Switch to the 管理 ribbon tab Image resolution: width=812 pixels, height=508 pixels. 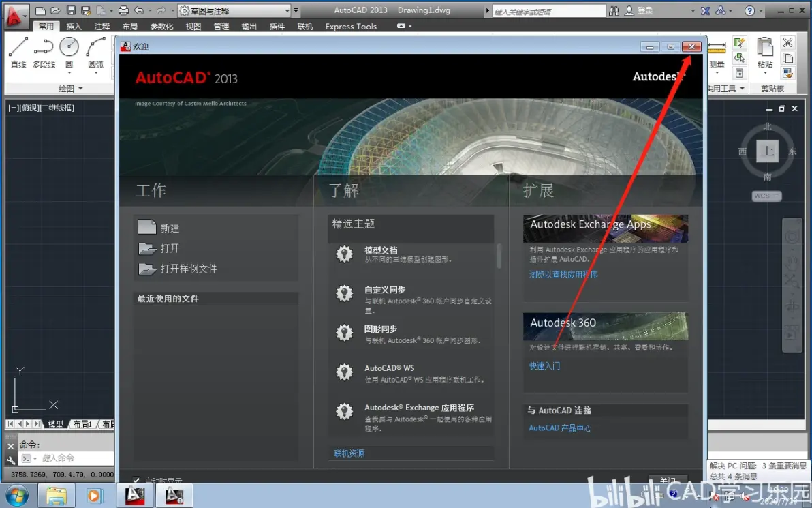(x=221, y=27)
